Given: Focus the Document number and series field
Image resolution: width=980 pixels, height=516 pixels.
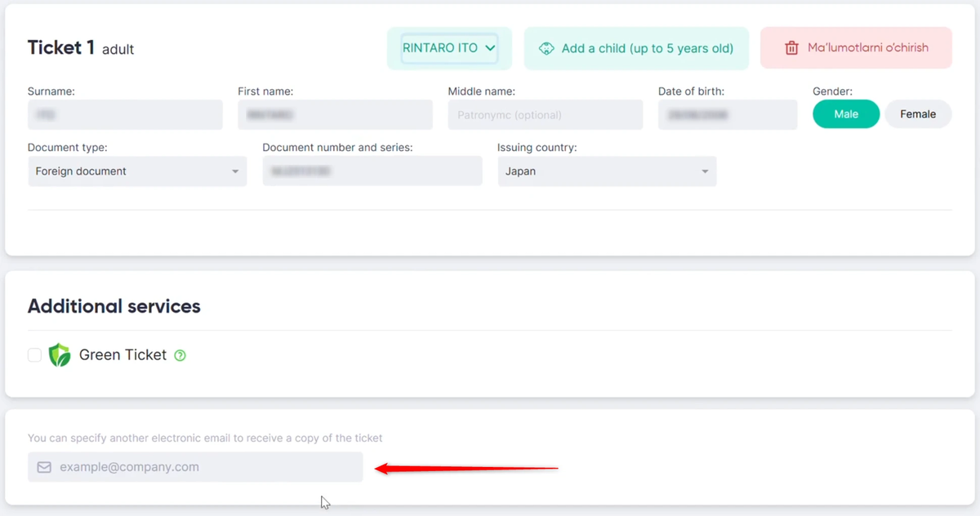Looking at the screenshot, I should tap(372, 171).
